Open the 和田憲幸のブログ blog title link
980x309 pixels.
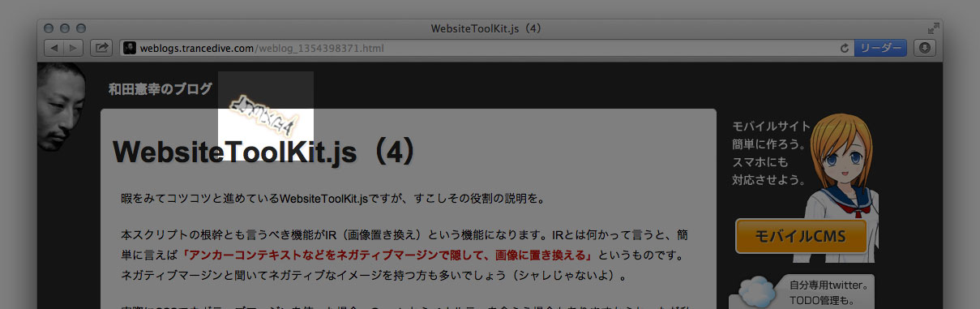coord(160,89)
